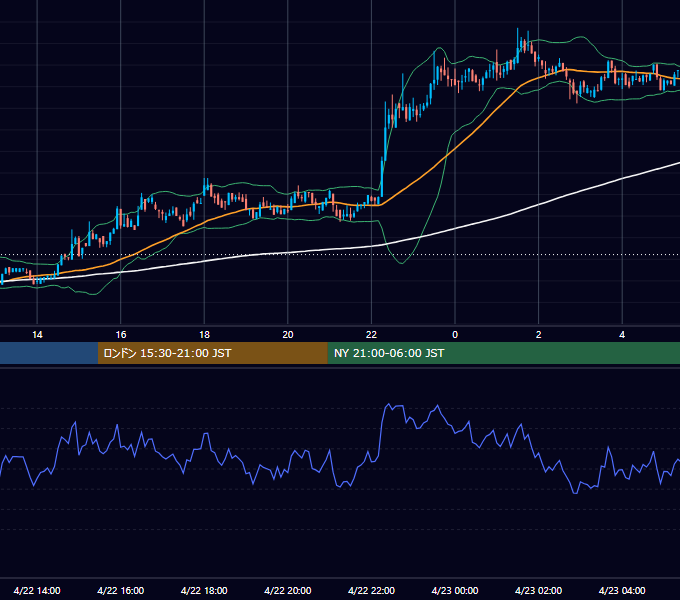The height and width of the screenshot is (600, 680).
Task: Click the London session band '15:30-21:00 JST'
Action: pyautogui.click(x=212, y=353)
